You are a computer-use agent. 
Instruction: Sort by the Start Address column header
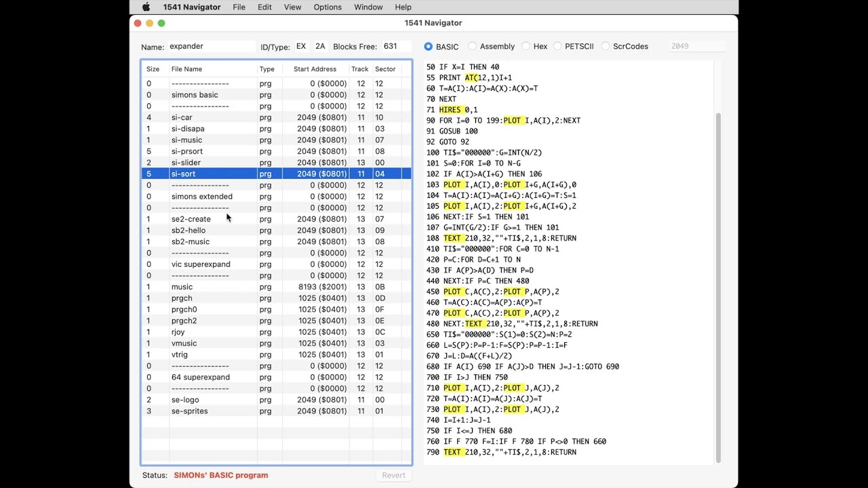[315, 69]
